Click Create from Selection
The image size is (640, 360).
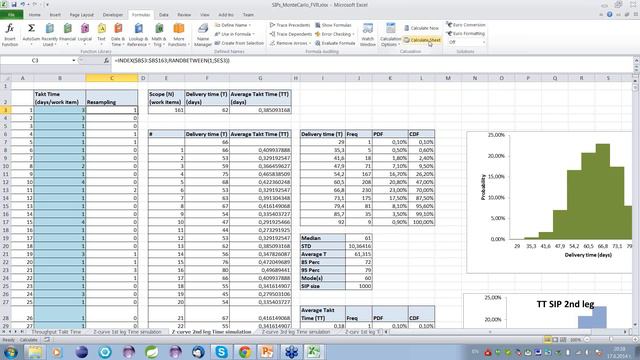pyautogui.click(x=239, y=43)
